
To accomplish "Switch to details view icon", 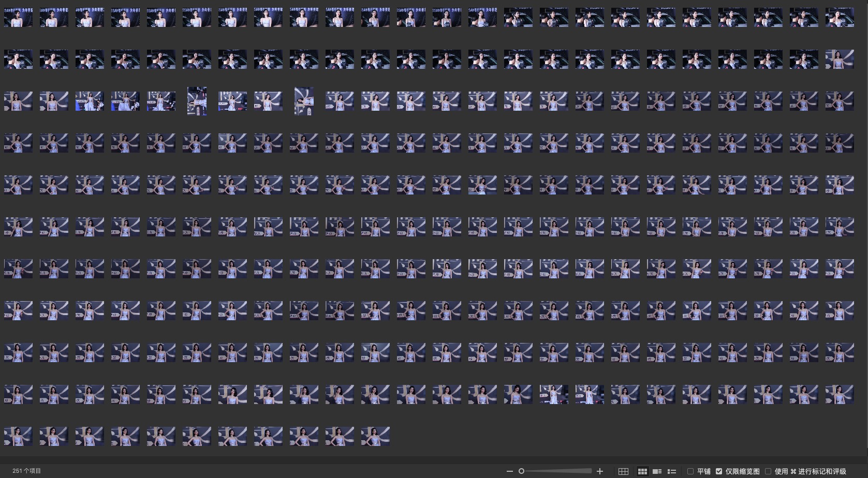I will tap(657, 471).
